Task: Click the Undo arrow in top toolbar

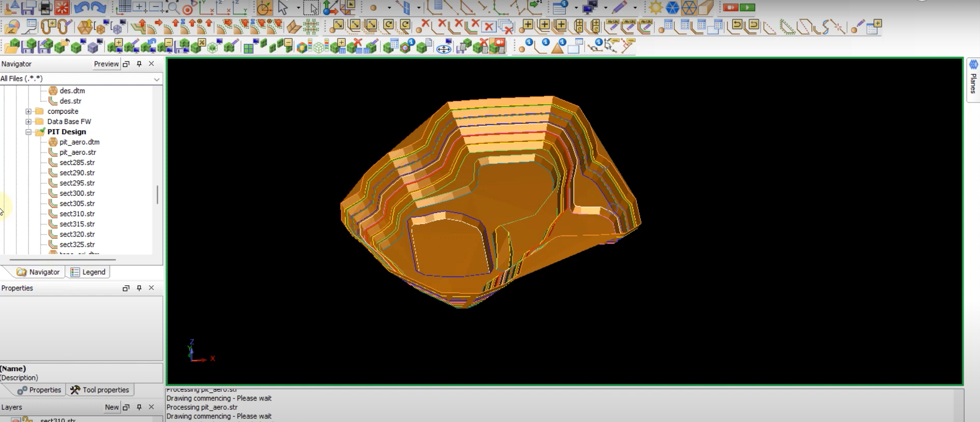Action: point(81,8)
